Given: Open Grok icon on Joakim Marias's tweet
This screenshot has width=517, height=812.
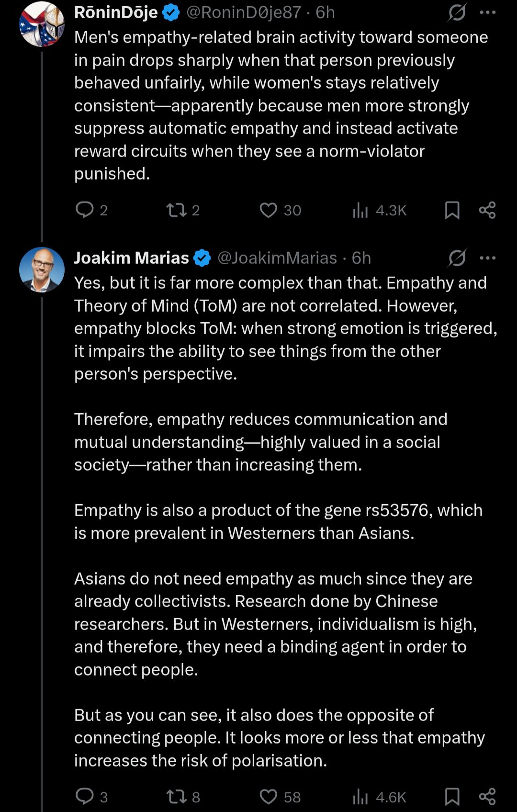Looking at the screenshot, I should tap(457, 258).
